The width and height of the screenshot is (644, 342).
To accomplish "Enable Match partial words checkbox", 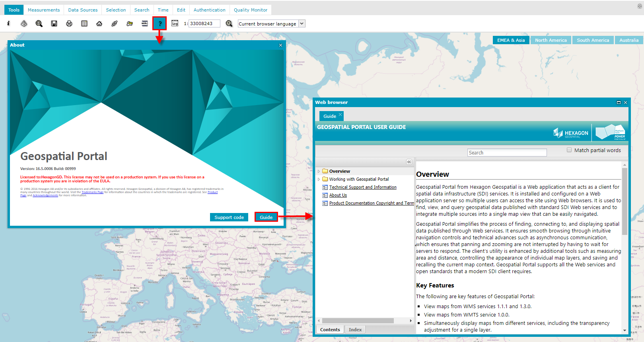I will (569, 150).
